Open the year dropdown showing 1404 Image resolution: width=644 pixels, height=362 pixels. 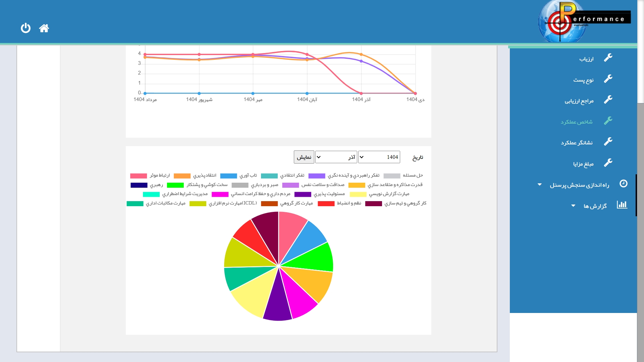[x=379, y=157]
